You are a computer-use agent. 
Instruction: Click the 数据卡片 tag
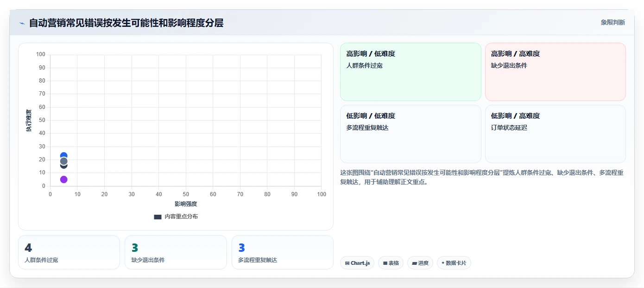pyautogui.click(x=454, y=263)
